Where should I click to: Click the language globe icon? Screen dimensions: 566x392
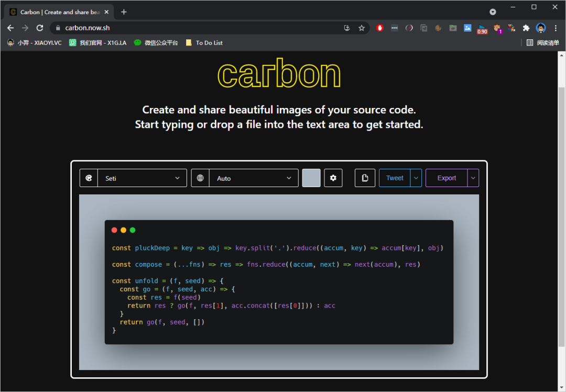tap(200, 178)
